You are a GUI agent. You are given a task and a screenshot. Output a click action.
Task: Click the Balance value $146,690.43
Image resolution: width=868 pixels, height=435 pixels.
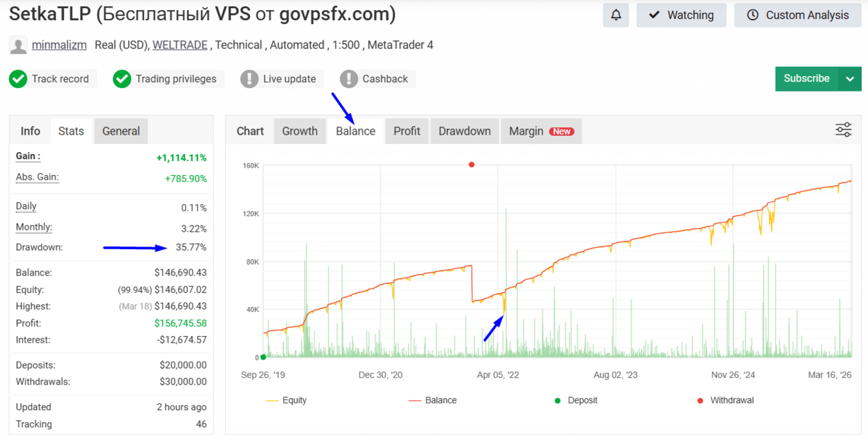click(x=180, y=273)
